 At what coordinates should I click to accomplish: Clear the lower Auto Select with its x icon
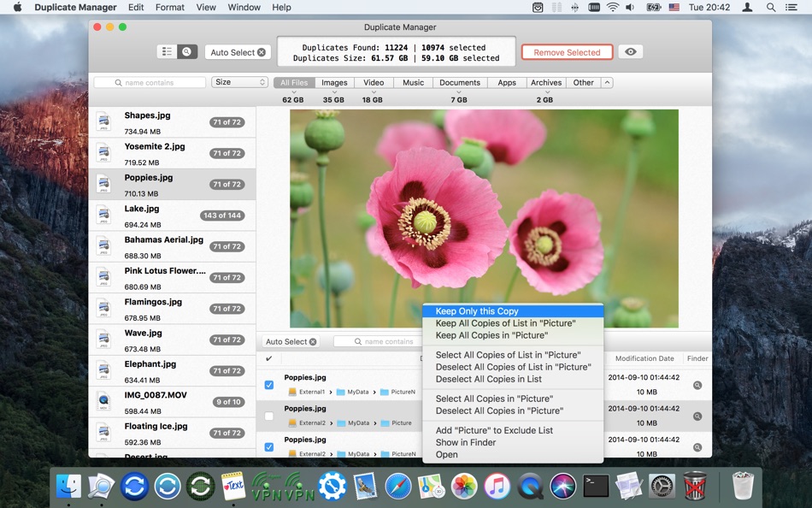pyautogui.click(x=313, y=341)
